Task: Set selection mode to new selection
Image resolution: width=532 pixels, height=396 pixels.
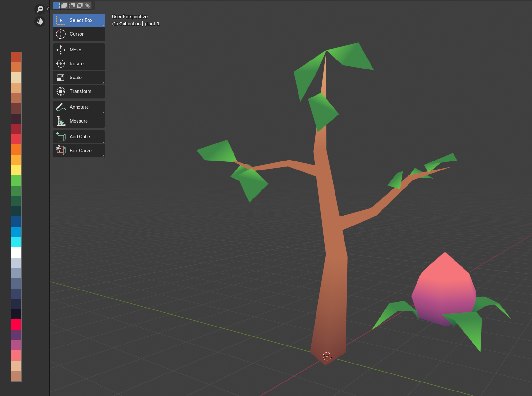Action: coord(57,5)
